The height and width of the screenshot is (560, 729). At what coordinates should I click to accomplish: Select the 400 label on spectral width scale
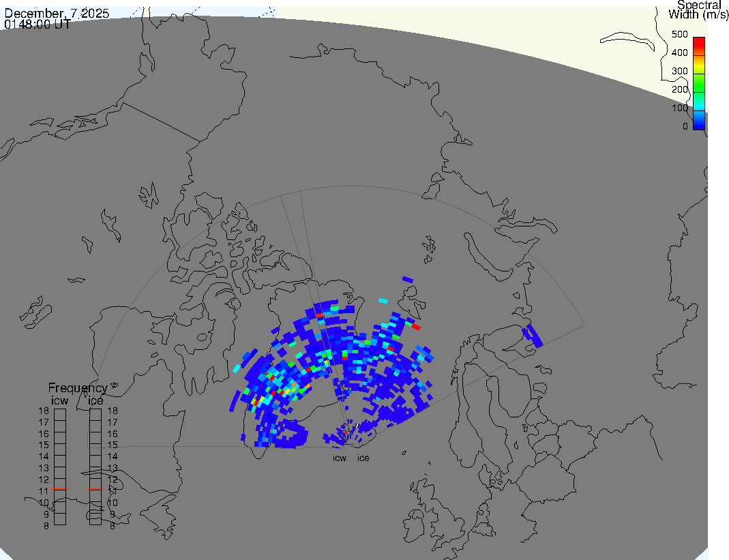(680, 53)
